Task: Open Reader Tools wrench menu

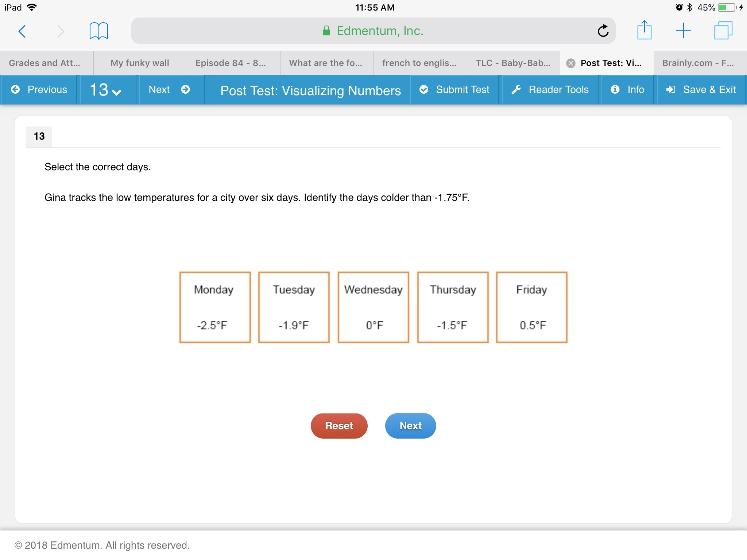Action: click(x=550, y=90)
